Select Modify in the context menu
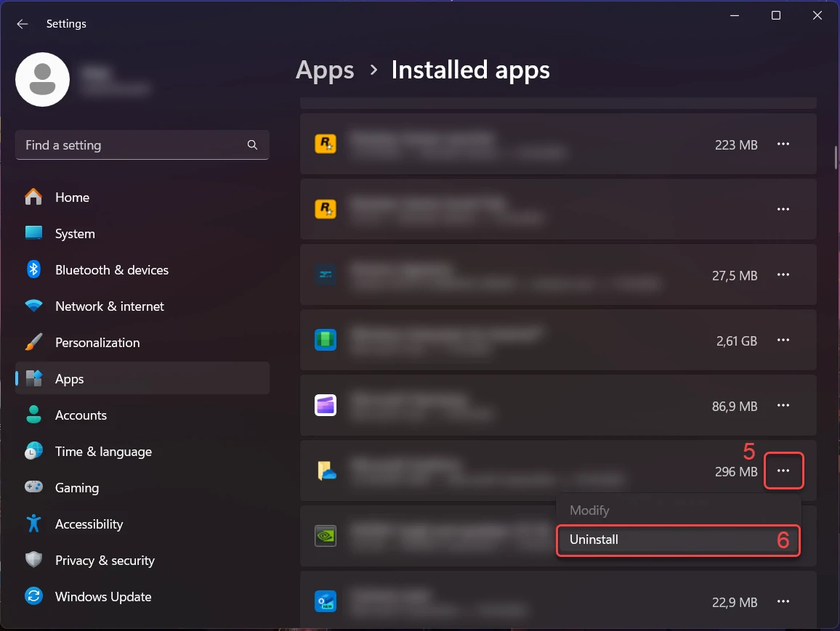The width and height of the screenshot is (840, 631). [589, 510]
